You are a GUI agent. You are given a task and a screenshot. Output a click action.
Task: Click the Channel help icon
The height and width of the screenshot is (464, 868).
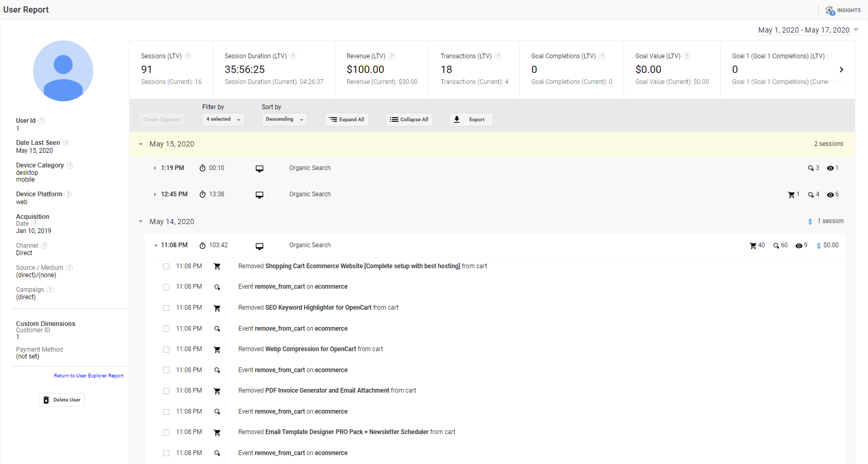(44, 246)
